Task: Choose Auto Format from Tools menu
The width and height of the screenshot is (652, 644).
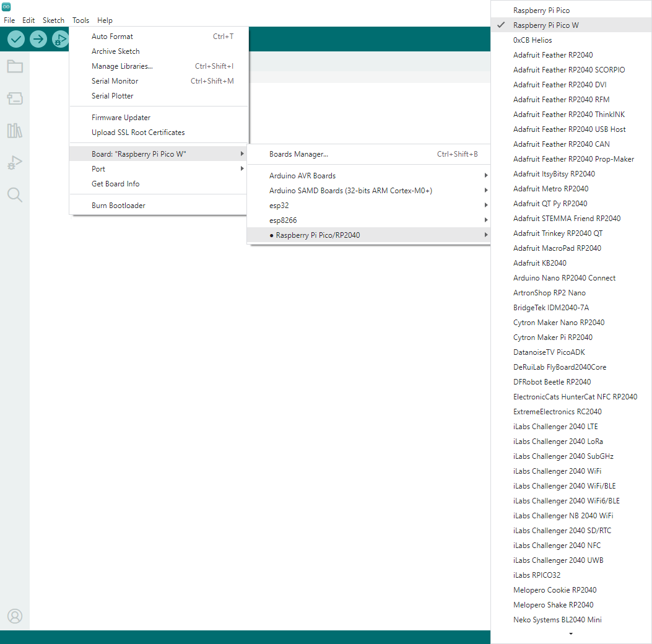Action: pyautogui.click(x=159, y=37)
